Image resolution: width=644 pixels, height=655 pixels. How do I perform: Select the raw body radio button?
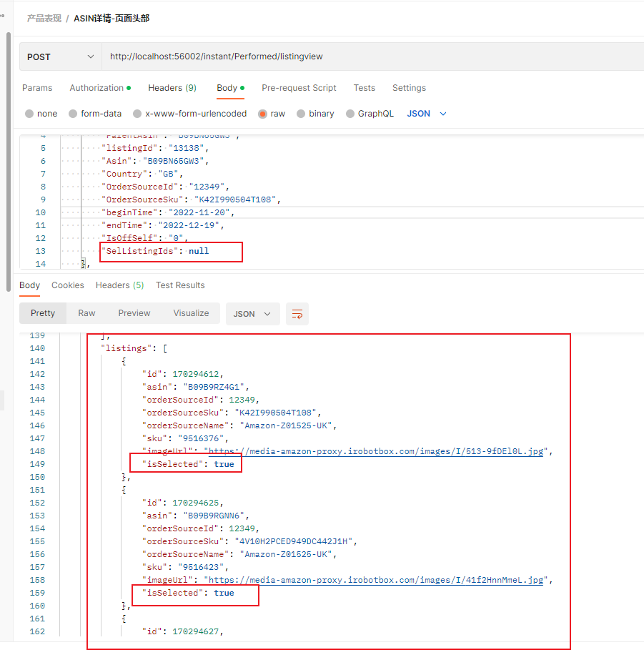coord(262,114)
